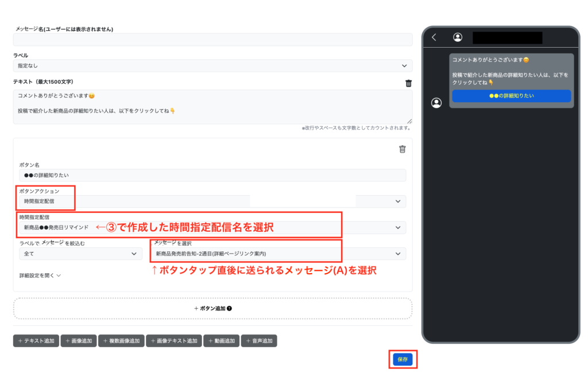Click the help icon next to ボタン追加
The width and height of the screenshot is (588, 373).
click(x=230, y=309)
